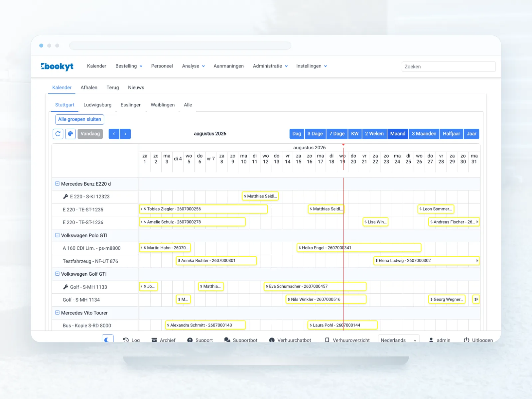The height and width of the screenshot is (399, 532).
Task: Click the red current-day timeline marker
Action: 343,145
